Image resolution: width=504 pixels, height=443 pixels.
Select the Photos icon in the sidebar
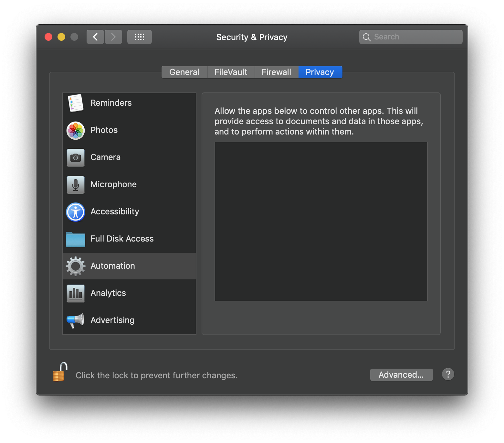pyautogui.click(x=75, y=131)
